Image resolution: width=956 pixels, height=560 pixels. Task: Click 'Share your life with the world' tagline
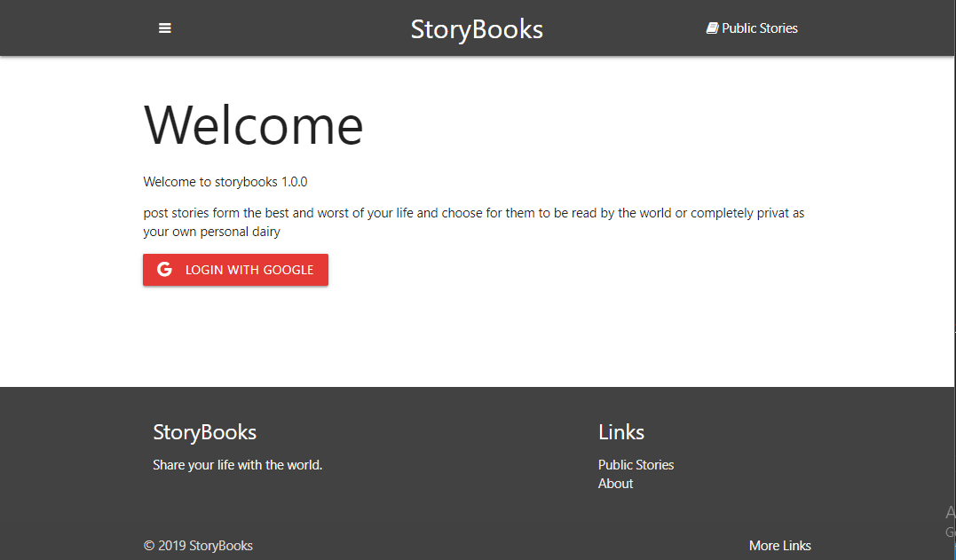237,465
